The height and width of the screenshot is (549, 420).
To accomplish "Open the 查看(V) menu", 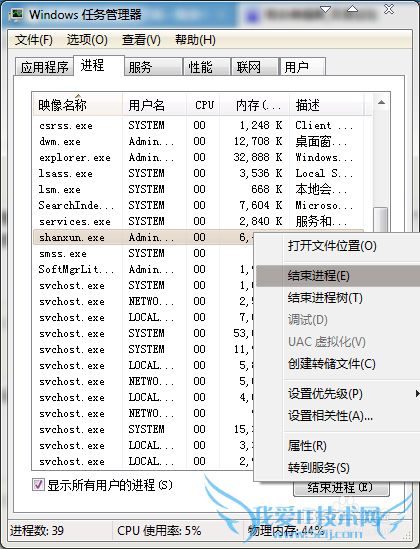I will [x=141, y=40].
